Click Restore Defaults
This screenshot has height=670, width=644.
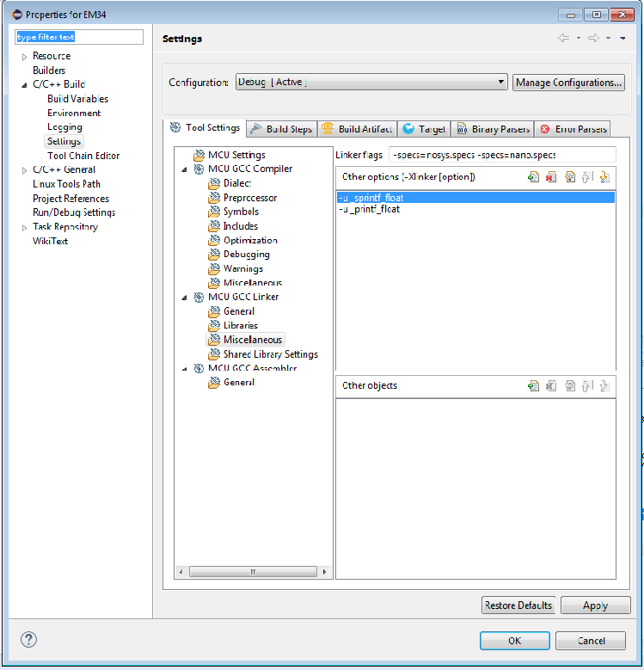(x=518, y=605)
